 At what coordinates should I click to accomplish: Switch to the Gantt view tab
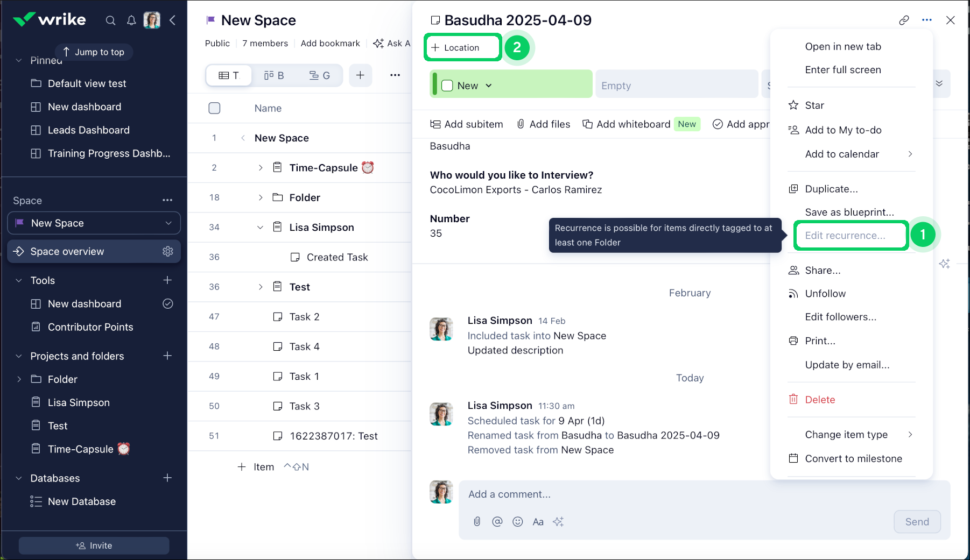320,75
